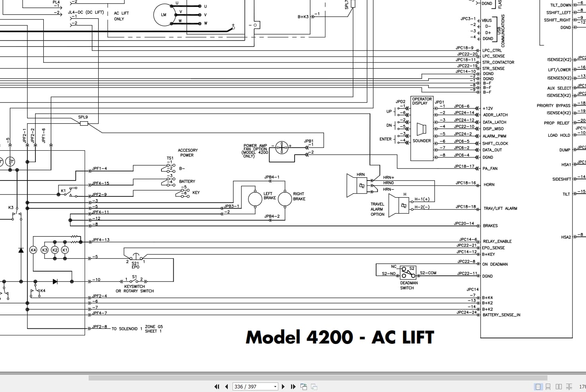The image size is (586, 392).
Task: Click the HSA1 label
Action: click(x=566, y=165)
